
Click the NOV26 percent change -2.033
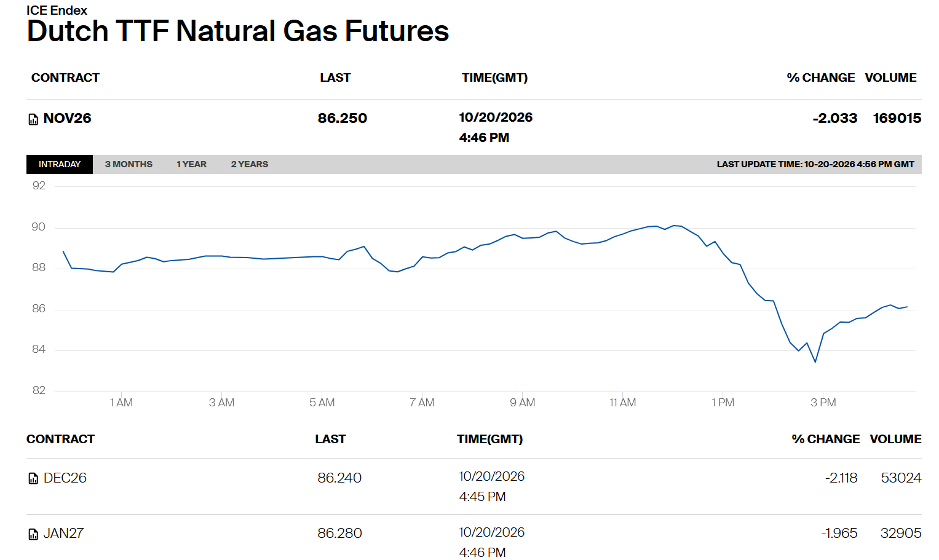point(835,118)
